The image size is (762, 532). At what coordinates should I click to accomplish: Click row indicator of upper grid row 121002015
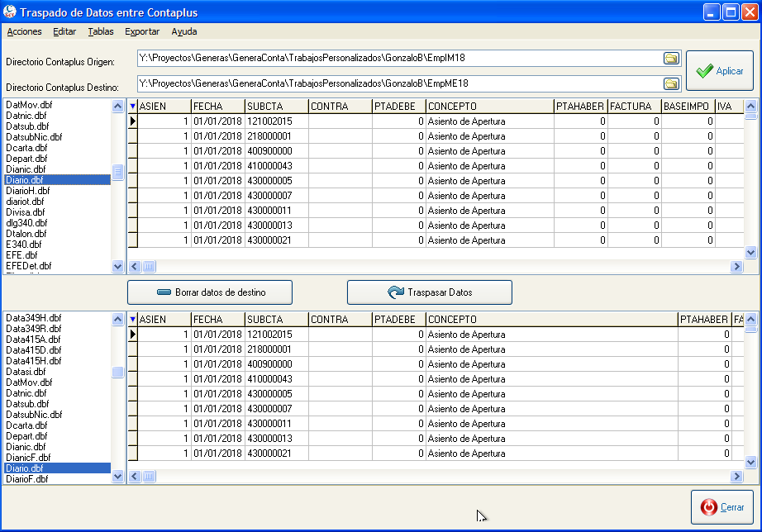pos(133,121)
